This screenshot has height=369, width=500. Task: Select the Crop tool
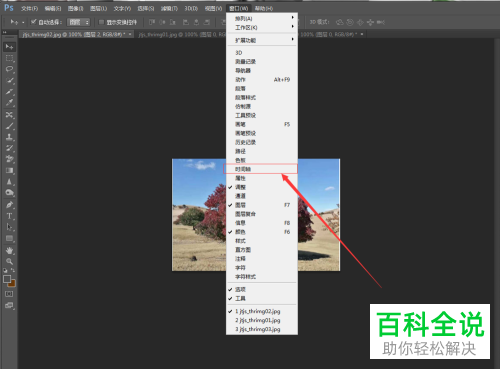click(x=9, y=92)
